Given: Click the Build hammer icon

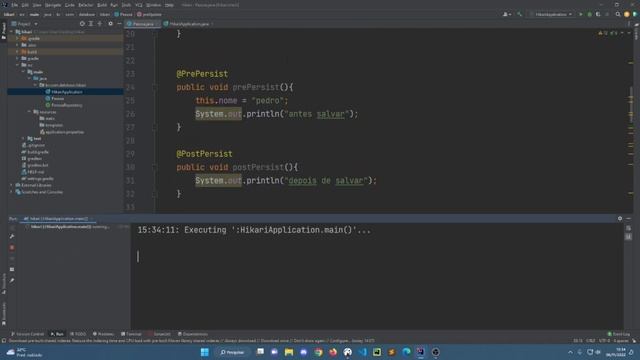Looking at the screenshot, I should coord(520,14).
